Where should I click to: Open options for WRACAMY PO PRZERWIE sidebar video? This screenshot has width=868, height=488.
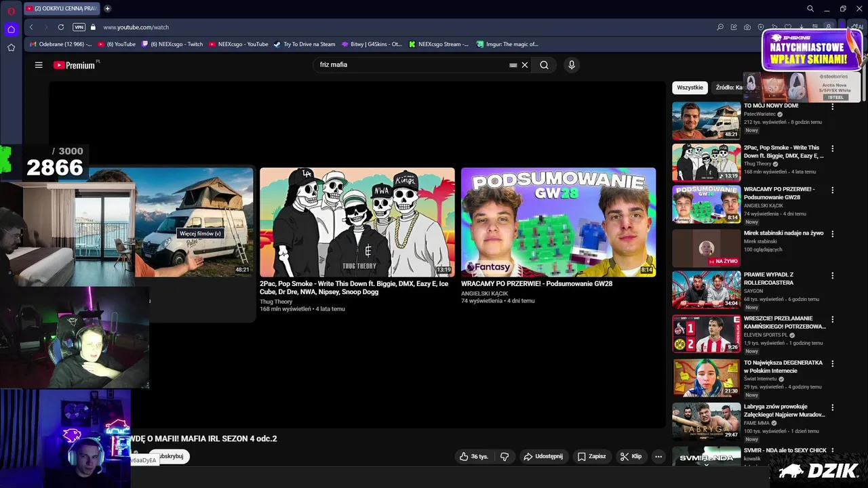[833, 190]
